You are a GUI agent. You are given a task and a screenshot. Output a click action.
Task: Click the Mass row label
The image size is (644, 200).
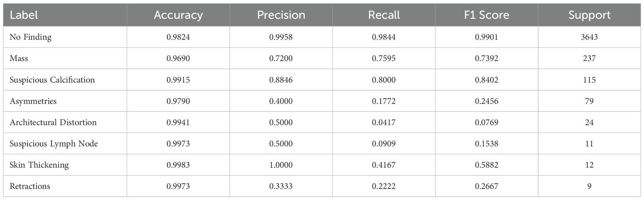[19, 59]
